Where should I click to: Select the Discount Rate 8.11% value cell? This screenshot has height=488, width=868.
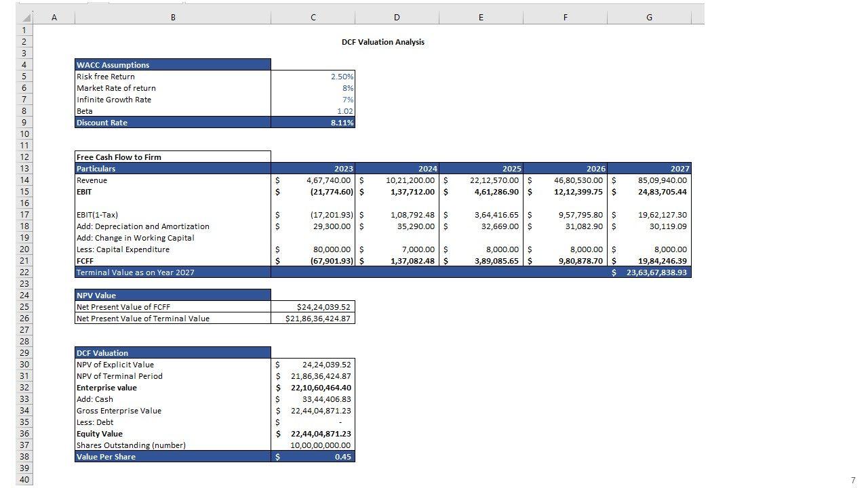point(313,123)
